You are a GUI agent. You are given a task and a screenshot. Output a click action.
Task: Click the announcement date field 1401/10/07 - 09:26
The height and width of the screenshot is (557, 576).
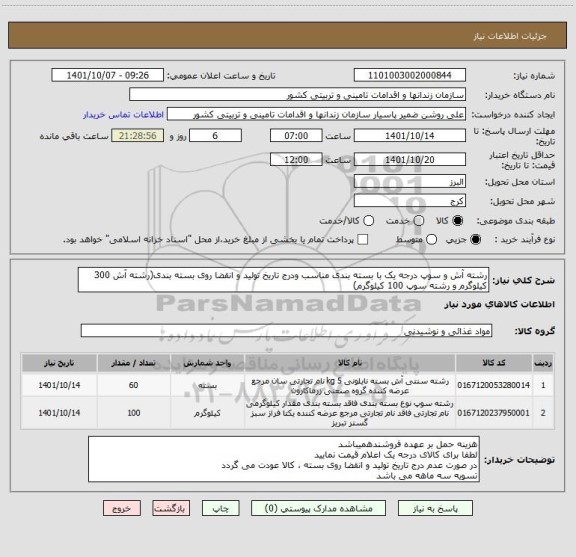pyautogui.click(x=108, y=75)
